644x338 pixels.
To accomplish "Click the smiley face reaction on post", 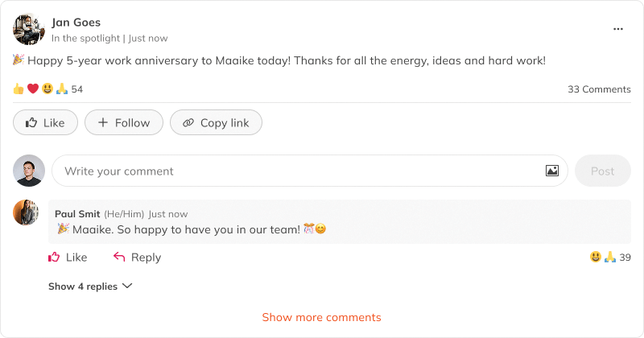I will pos(47,89).
